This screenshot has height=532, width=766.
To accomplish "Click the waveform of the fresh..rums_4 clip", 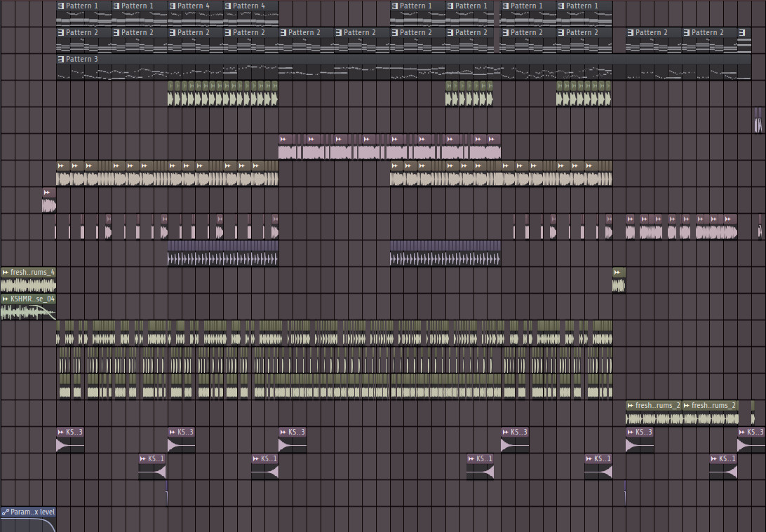I will coord(28,285).
